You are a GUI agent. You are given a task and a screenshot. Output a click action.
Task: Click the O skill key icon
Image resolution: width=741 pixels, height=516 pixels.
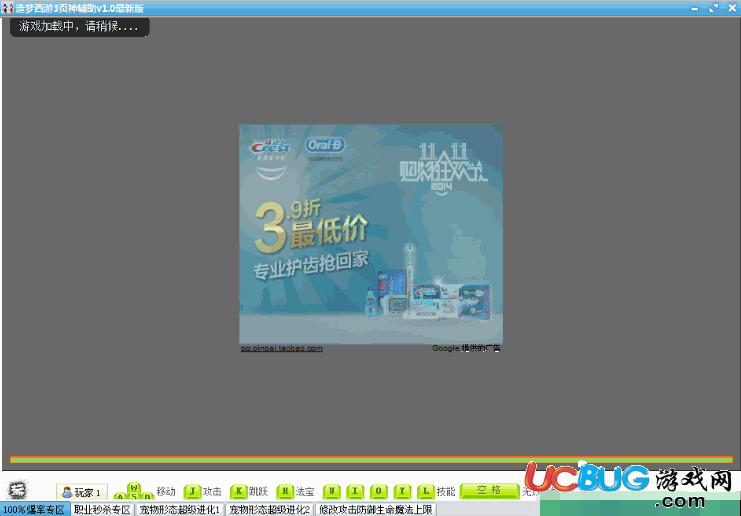click(x=379, y=491)
